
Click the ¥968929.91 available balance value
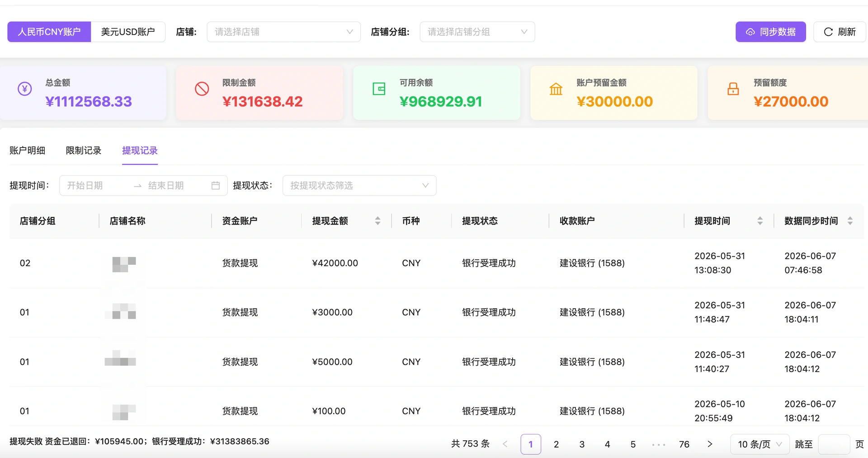coord(441,101)
